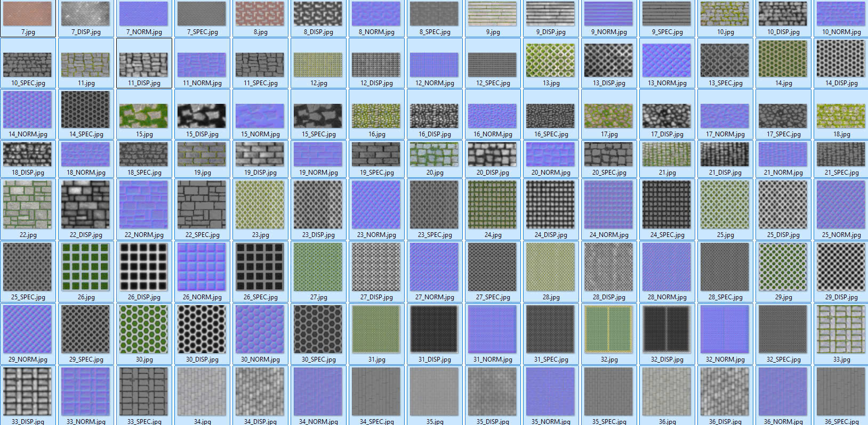Select the 26_NORM.jpg tile normal map
The height and width of the screenshot is (425, 868).
pos(202,267)
